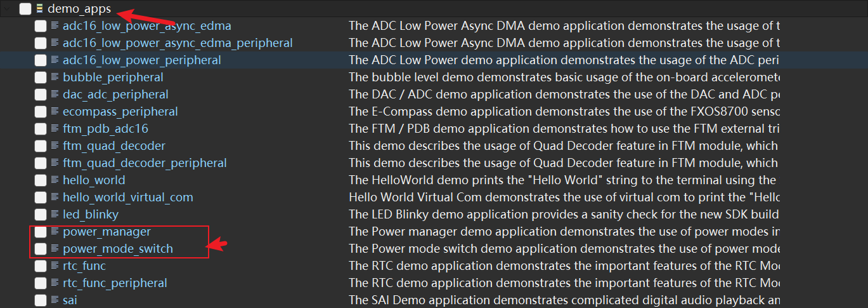Click the file icon beside hello_world
The image size is (868, 308).
pos(55,180)
